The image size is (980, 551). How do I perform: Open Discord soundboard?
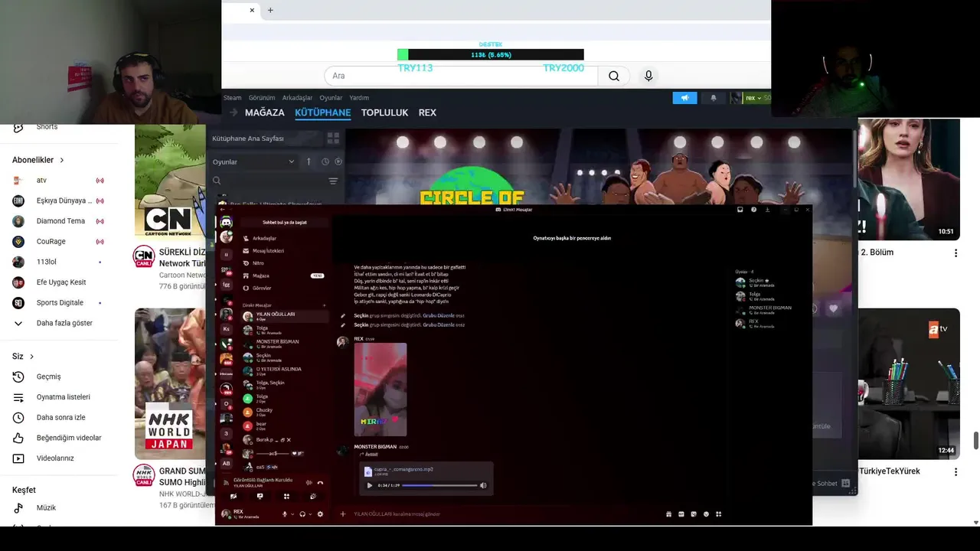pos(312,496)
